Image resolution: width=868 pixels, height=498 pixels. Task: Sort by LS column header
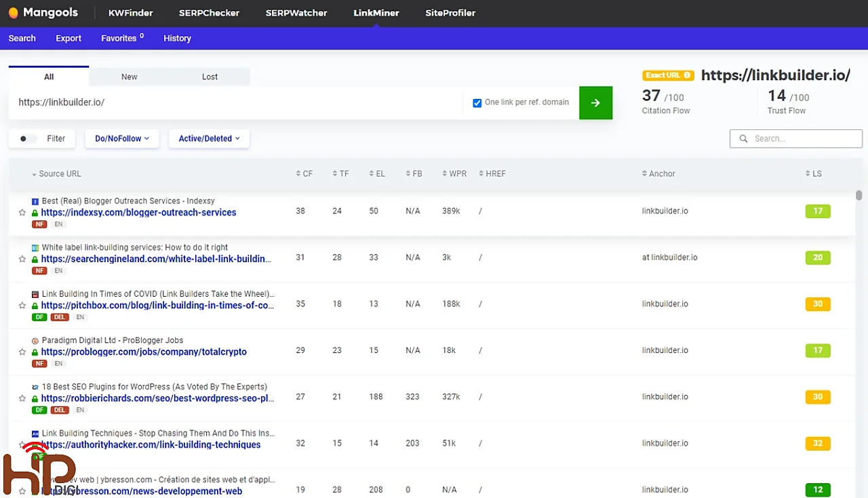pyautogui.click(x=813, y=174)
